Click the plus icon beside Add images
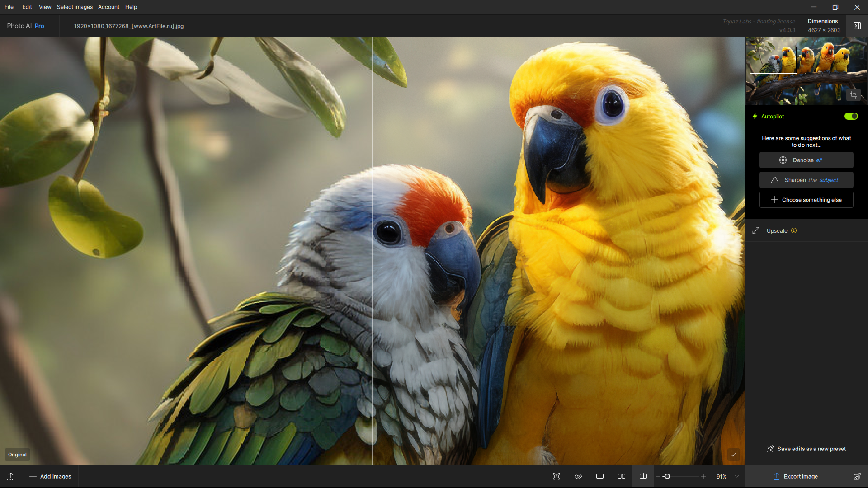The image size is (868, 488). (x=33, y=476)
